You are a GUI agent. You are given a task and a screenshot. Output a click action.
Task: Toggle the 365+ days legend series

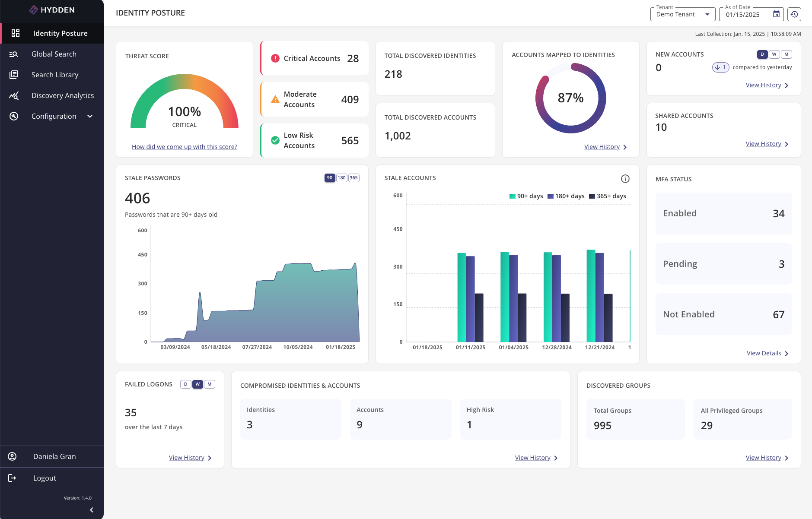point(607,196)
